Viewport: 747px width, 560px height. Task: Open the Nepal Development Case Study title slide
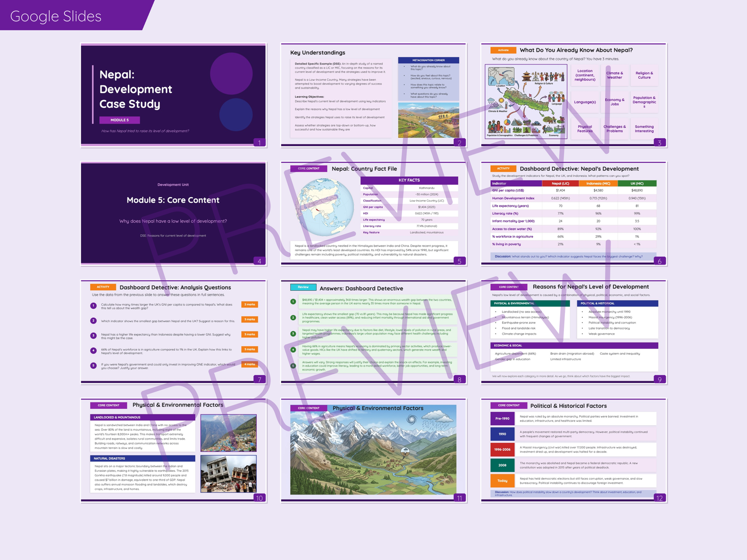(173, 95)
